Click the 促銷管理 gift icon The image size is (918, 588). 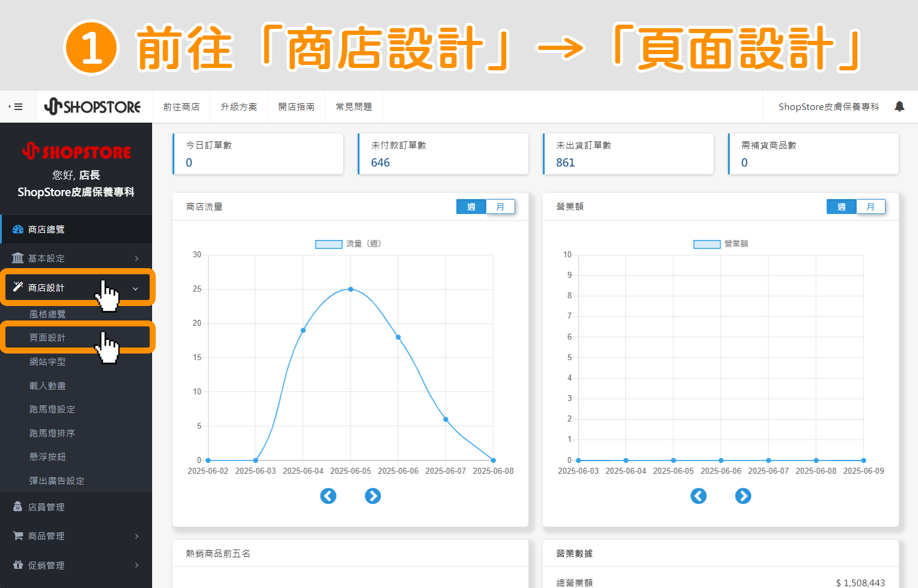tap(18, 565)
